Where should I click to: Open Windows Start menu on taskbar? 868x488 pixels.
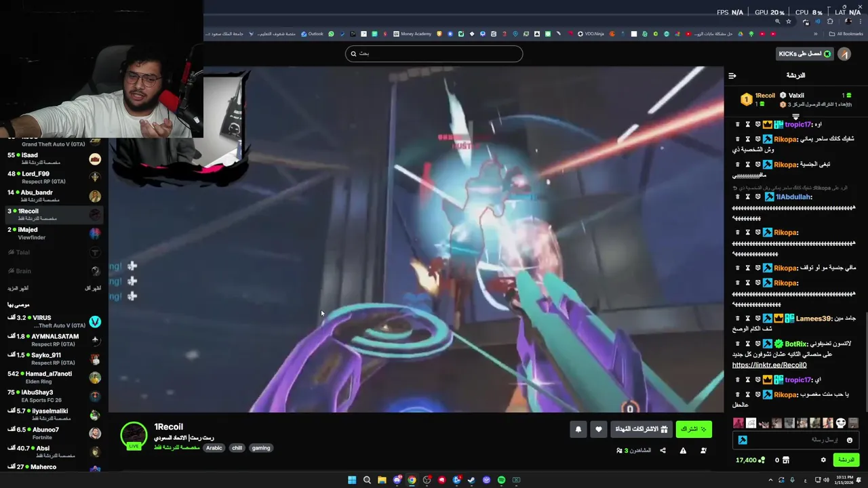tap(352, 480)
